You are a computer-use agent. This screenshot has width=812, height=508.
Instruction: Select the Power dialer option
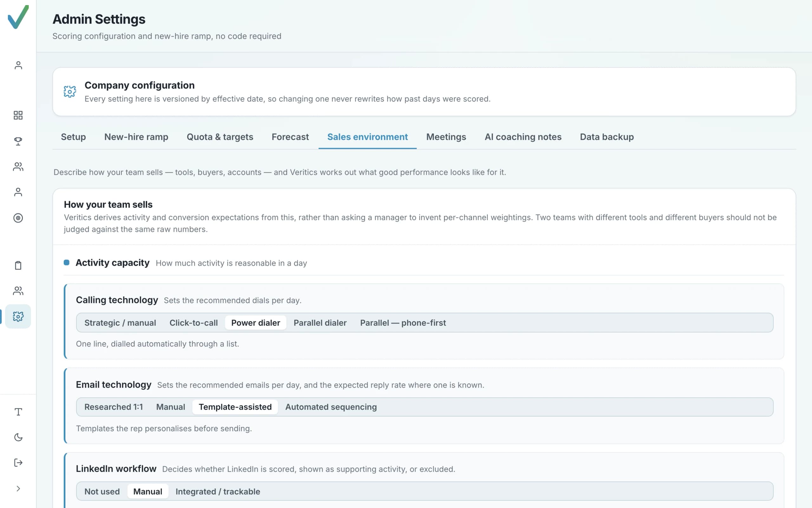point(256,323)
